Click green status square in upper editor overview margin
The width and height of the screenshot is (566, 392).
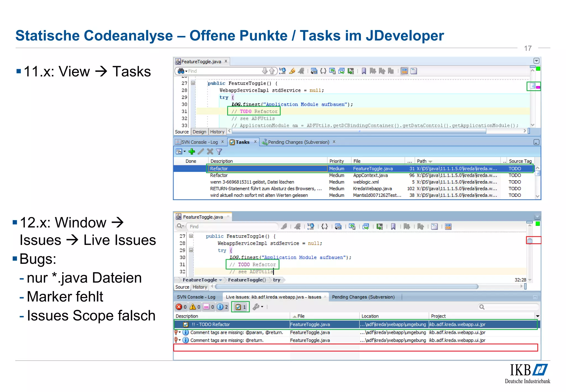click(x=538, y=69)
